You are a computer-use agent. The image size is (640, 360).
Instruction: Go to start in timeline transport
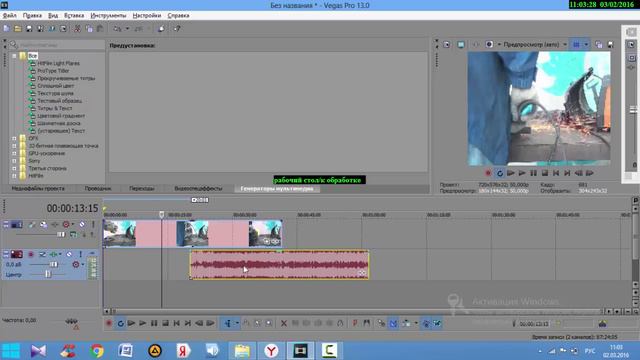(x=176, y=323)
